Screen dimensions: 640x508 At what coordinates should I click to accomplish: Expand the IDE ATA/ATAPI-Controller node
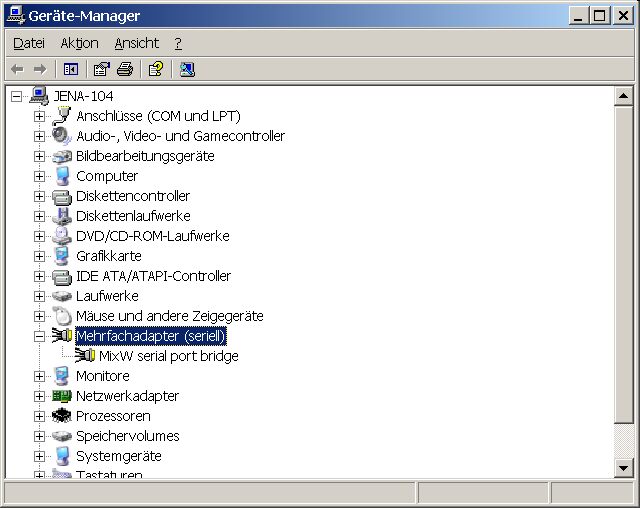coord(39,276)
